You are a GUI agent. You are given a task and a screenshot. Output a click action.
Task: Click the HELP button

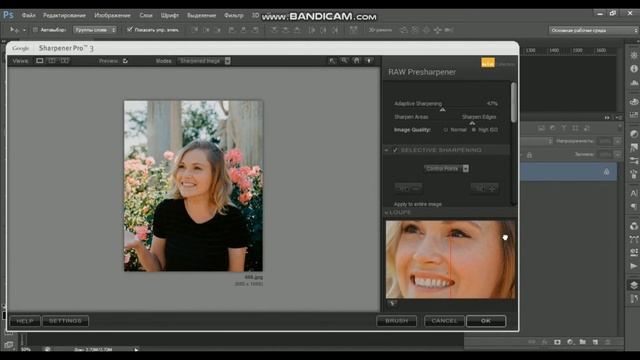click(25, 321)
